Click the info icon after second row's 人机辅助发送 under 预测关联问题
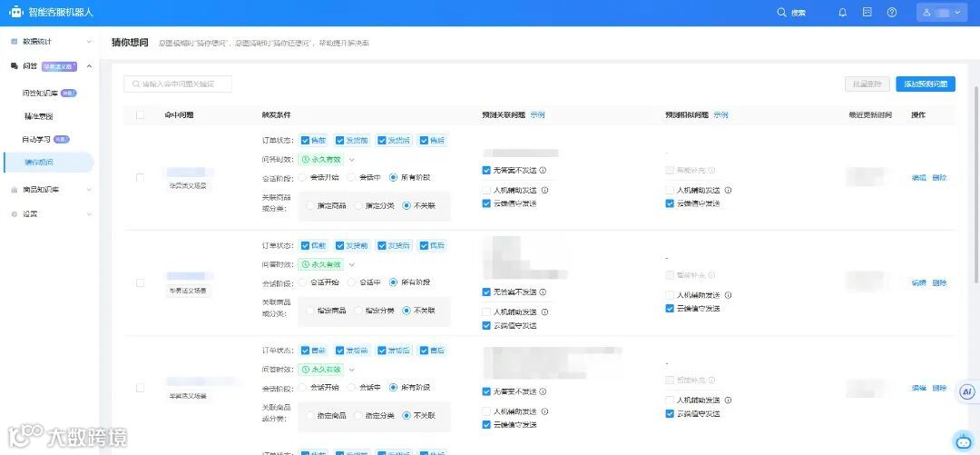 [545, 312]
